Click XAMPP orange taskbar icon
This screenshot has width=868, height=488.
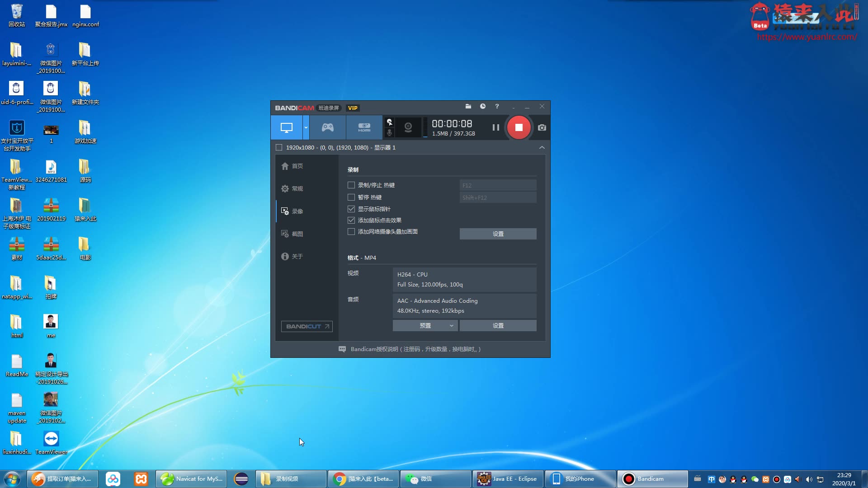(141, 479)
